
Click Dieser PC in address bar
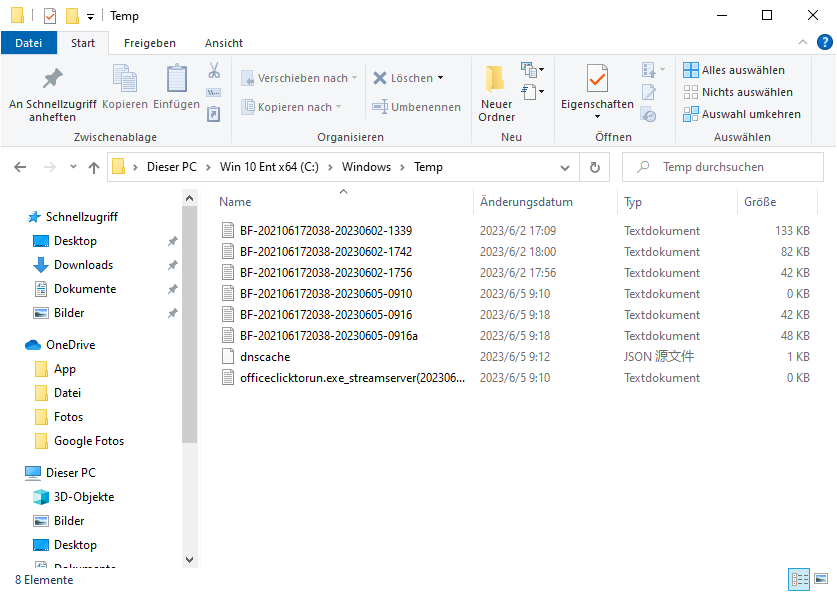(x=172, y=167)
